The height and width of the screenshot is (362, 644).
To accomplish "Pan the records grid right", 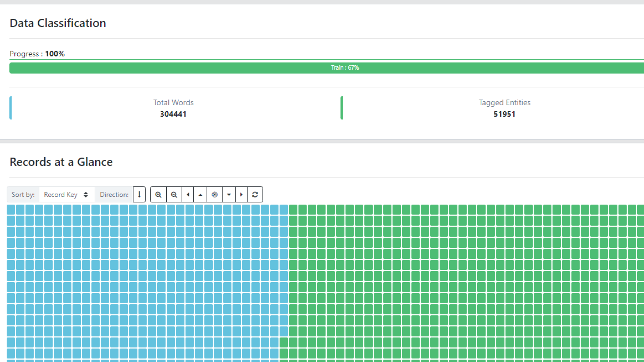I will coord(241,195).
